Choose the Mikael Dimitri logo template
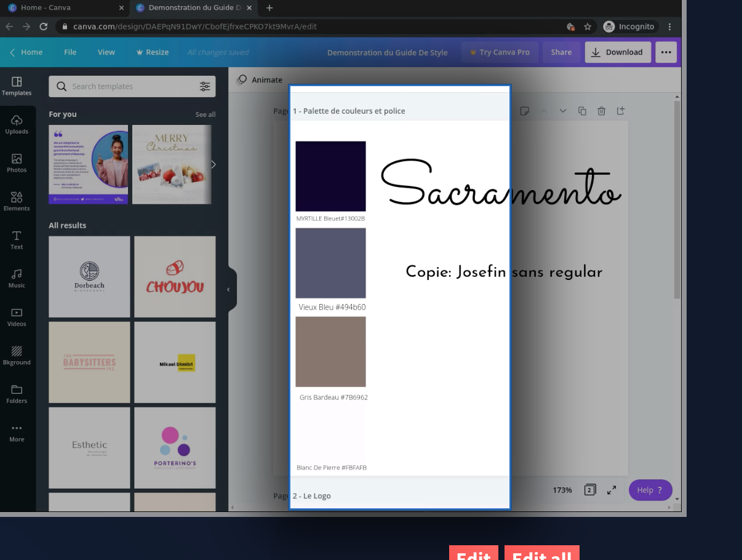The width and height of the screenshot is (742, 560). [175, 362]
